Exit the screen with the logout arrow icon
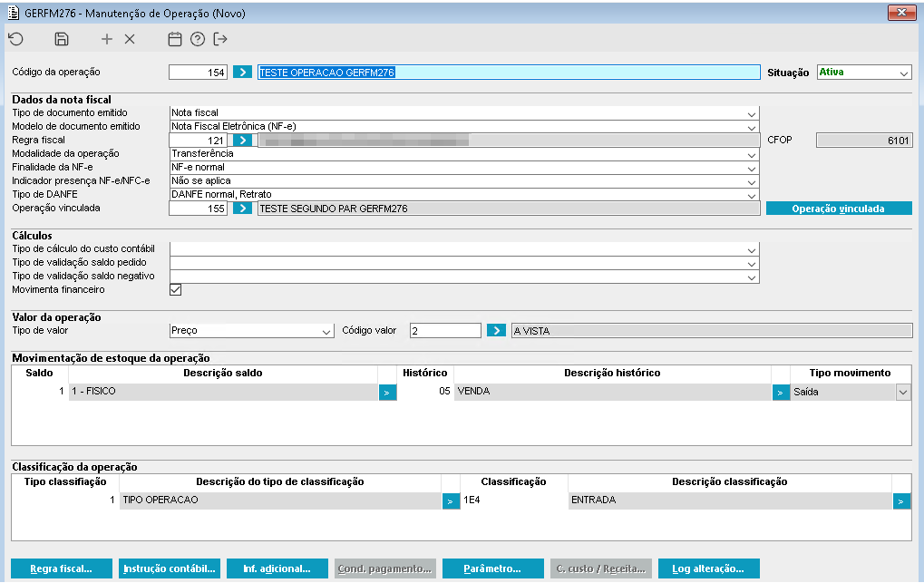This screenshot has width=924, height=583. (220, 39)
